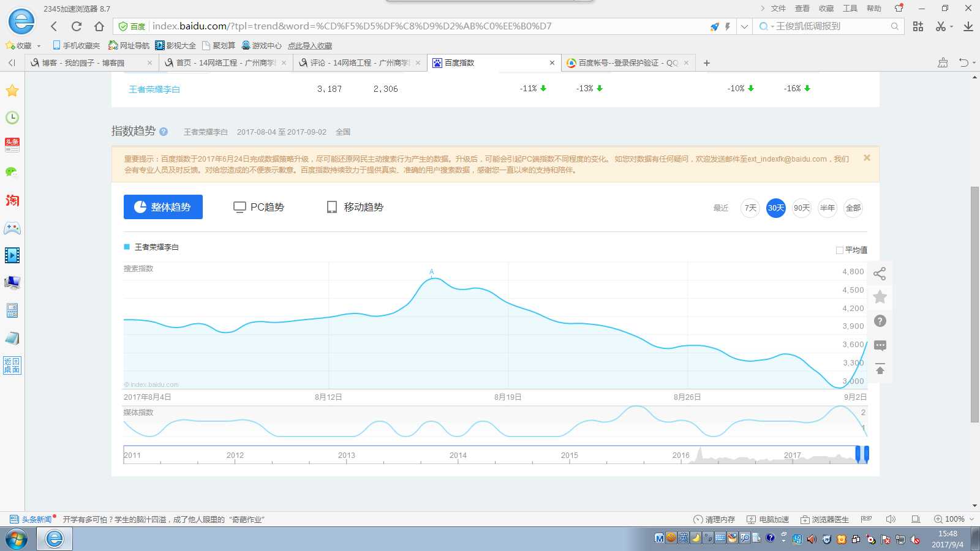Open calculator icon in left sidebar

(12, 310)
